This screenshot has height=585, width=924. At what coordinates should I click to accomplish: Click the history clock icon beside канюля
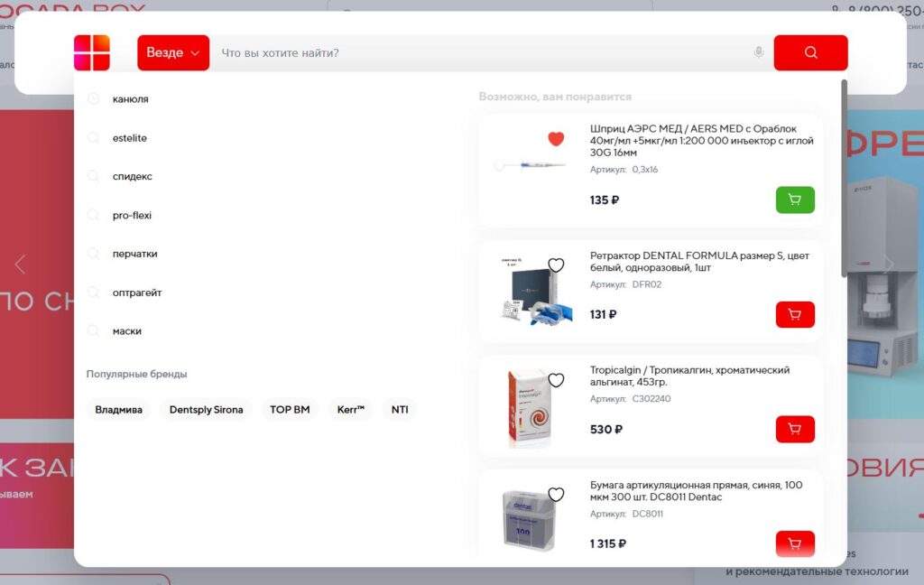[x=93, y=99]
